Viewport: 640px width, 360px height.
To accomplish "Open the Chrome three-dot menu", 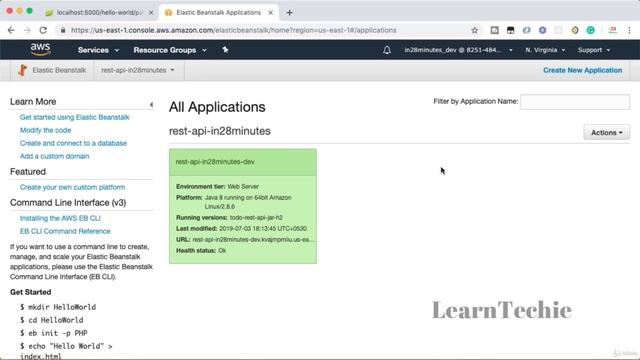I will tap(629, 30).
